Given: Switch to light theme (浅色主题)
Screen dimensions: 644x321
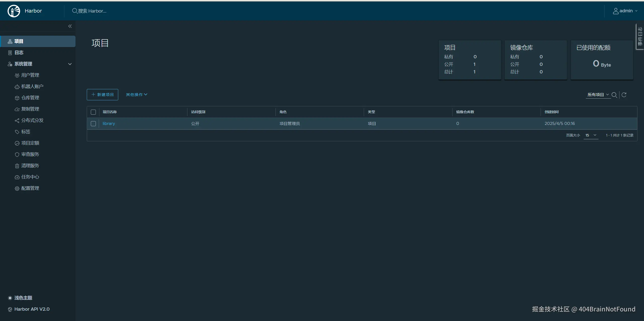Looking at the screenshot, I should (x=23, y=298).
